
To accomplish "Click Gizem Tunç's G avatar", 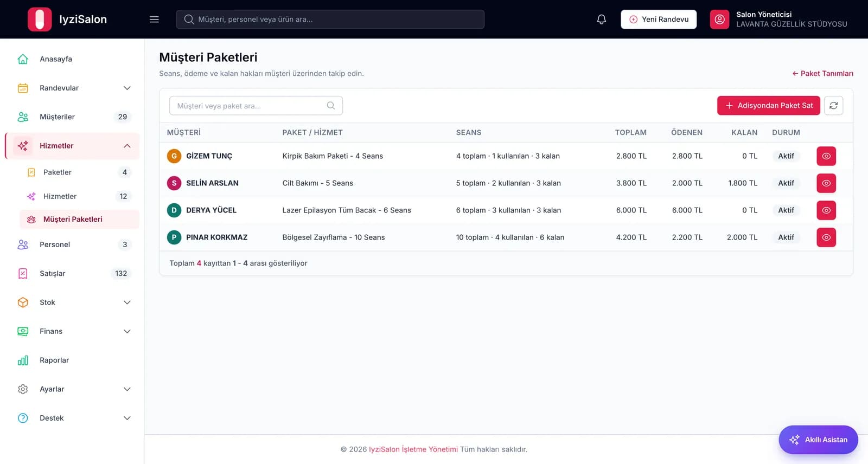I will pyautogui.click(x=174, y=156).
